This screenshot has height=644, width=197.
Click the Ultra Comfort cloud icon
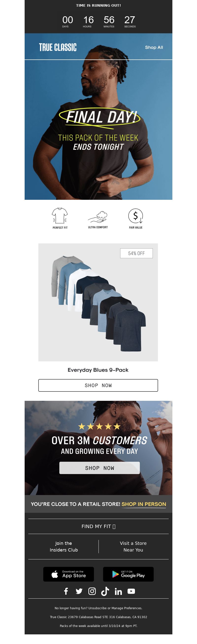(98, 217)
